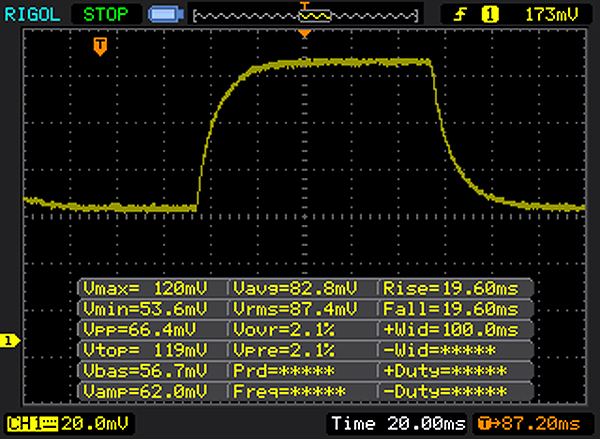Click the channel 1 ground level marker

(x=10, y=341)
